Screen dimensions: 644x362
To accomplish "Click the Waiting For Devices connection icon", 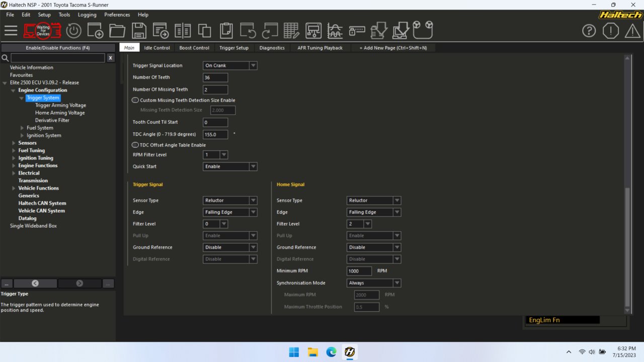I will (43, 31).
